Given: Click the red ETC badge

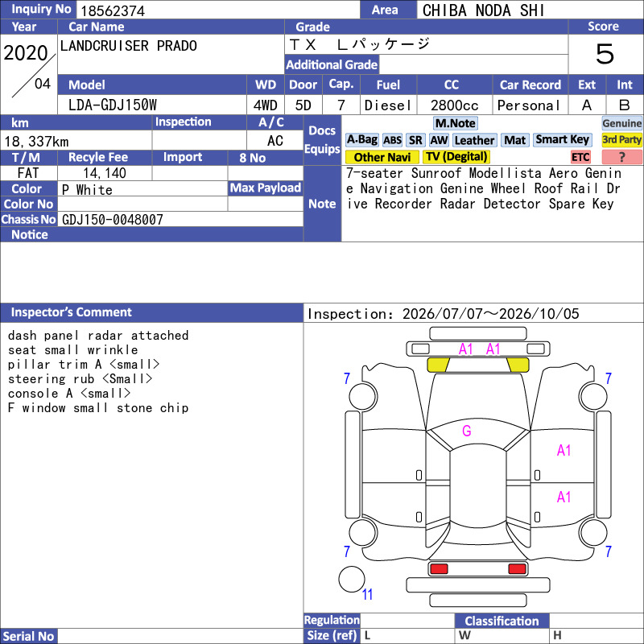Looking at the screenshot, I should (580, 157).
